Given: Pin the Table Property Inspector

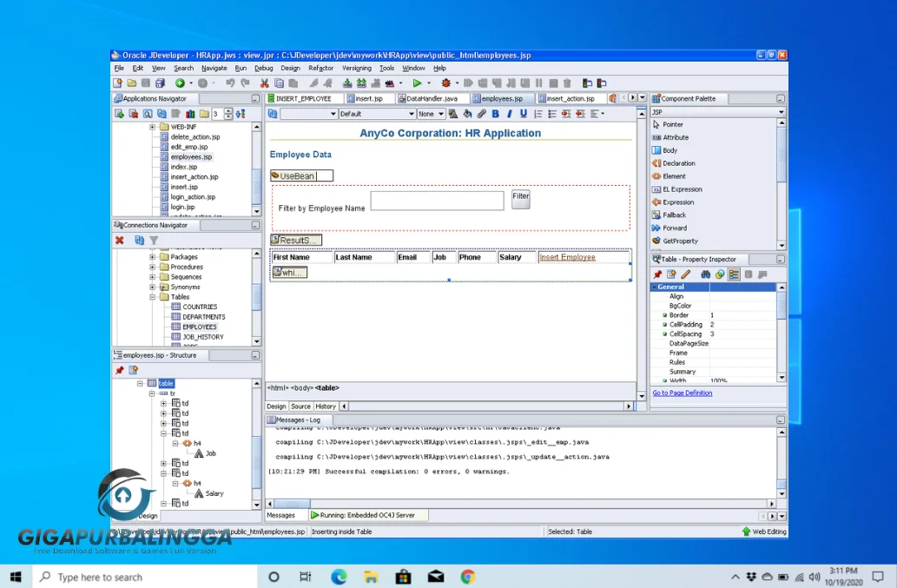Looking at the screenshot, I should (658, 273).
